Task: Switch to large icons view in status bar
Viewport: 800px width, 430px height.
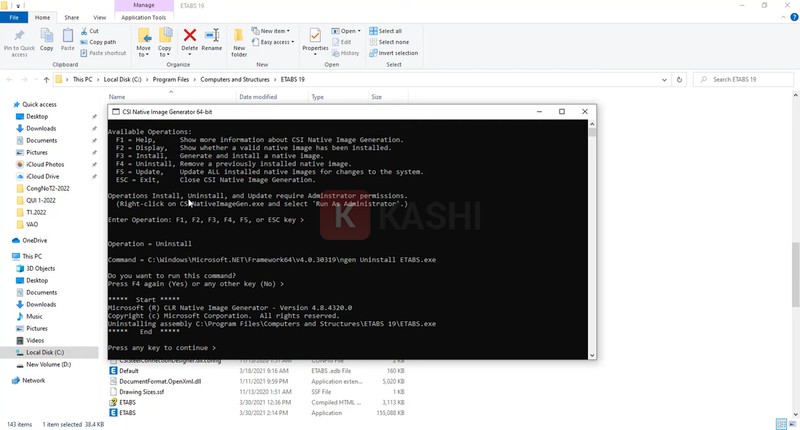Action: click(x=791, y=424)
